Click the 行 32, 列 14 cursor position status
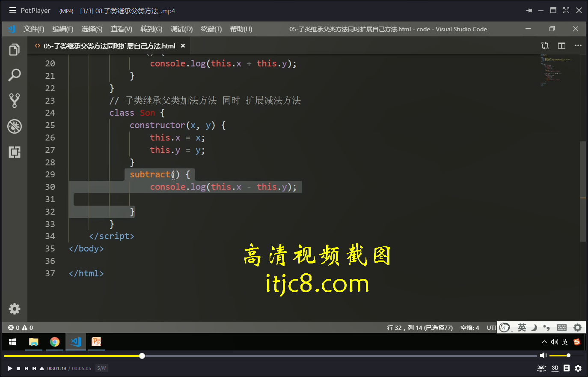The image size is (588, 377). (420, 328)
